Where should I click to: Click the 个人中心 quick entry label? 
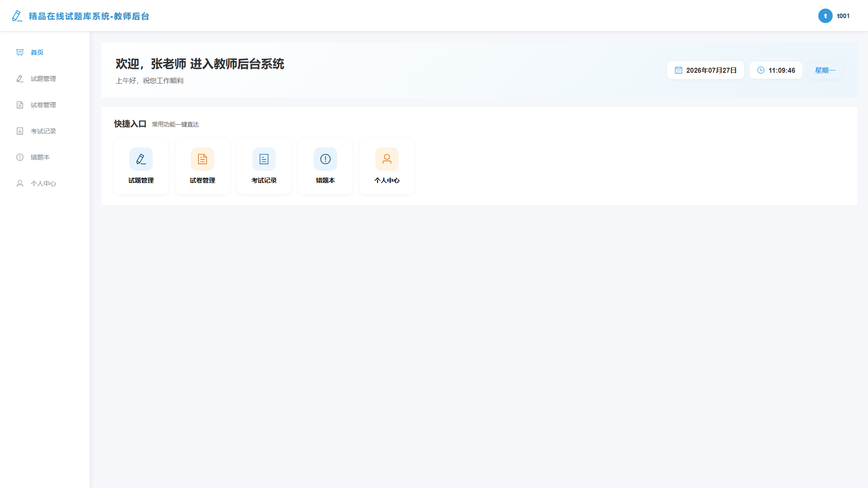tap(387, 180)
